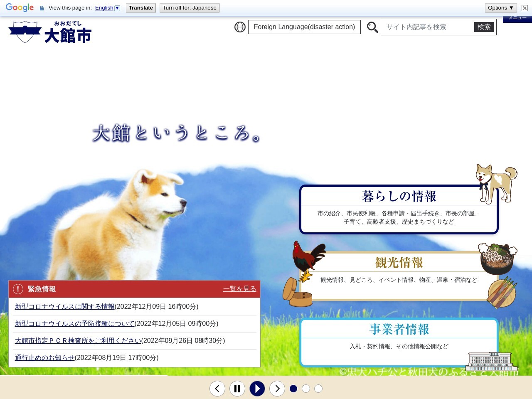Click the 一覧を見る link
The height and width of the screenshot is (399, 532).
coord(239,289)
